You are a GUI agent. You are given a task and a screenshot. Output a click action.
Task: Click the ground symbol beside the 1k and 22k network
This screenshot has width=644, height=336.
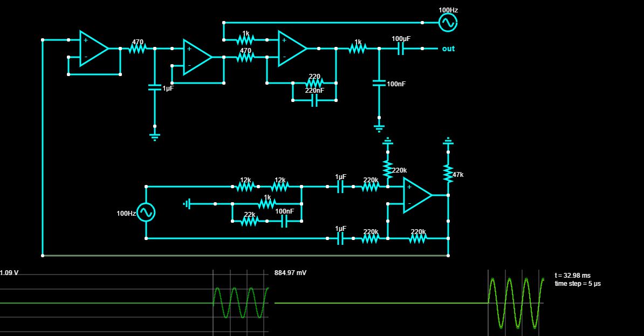click(x=187, y=204)
